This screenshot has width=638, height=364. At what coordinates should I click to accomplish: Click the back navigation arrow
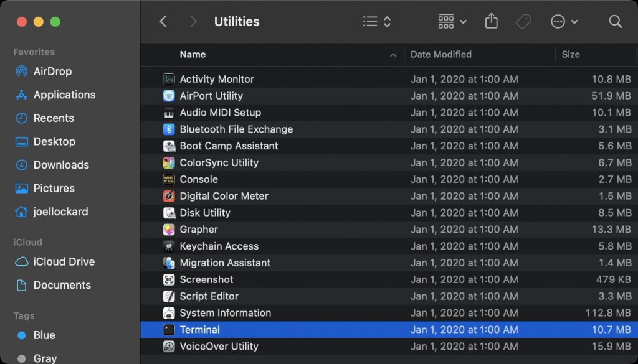(x=163, y=21)
